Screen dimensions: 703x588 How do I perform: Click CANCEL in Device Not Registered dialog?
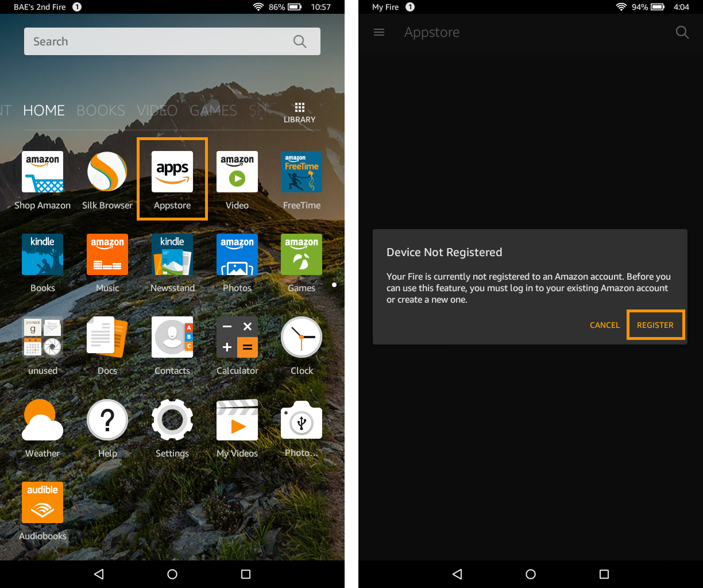click(x=605, y=325)
